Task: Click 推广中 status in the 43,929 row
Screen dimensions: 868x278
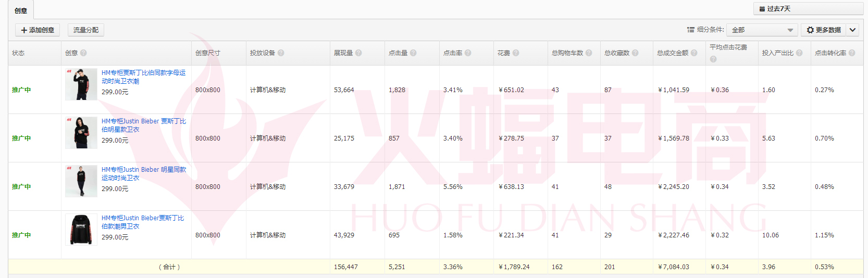Action: click(21, 235)
